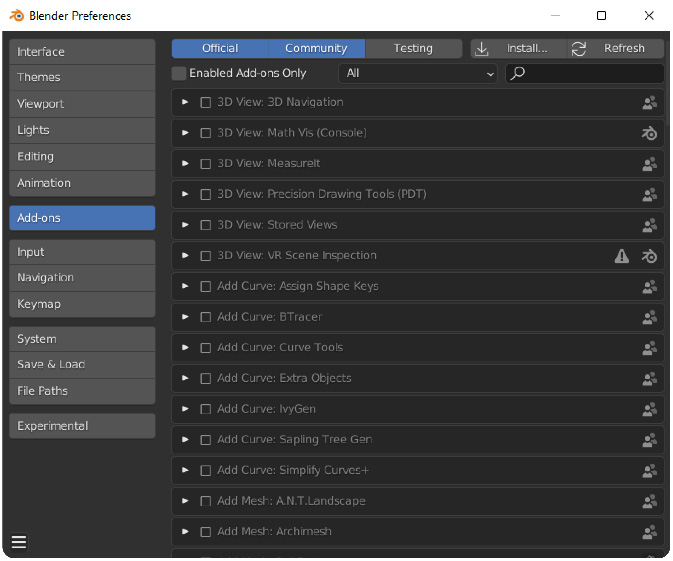Enable VR Scene Inspection add-on checkbox
673x561 pixels.
206,256
